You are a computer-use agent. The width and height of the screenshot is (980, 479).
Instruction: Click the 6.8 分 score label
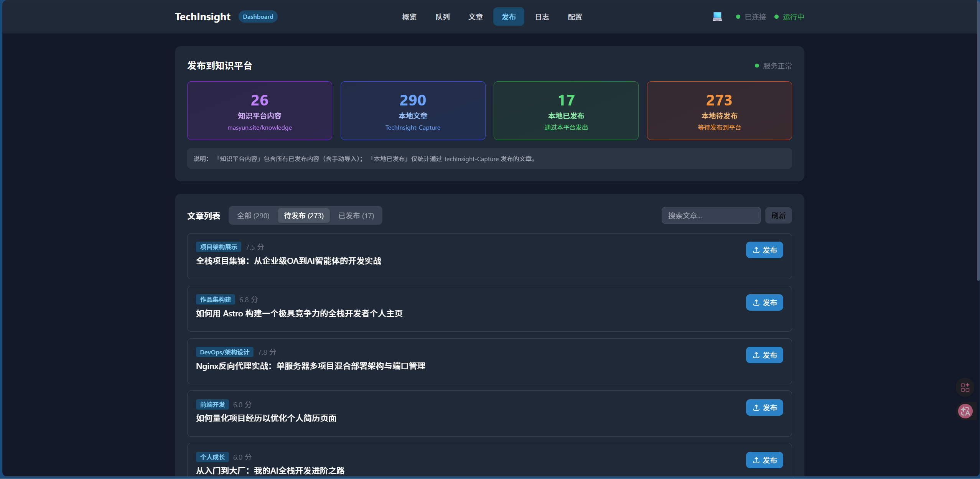point(249,300)
